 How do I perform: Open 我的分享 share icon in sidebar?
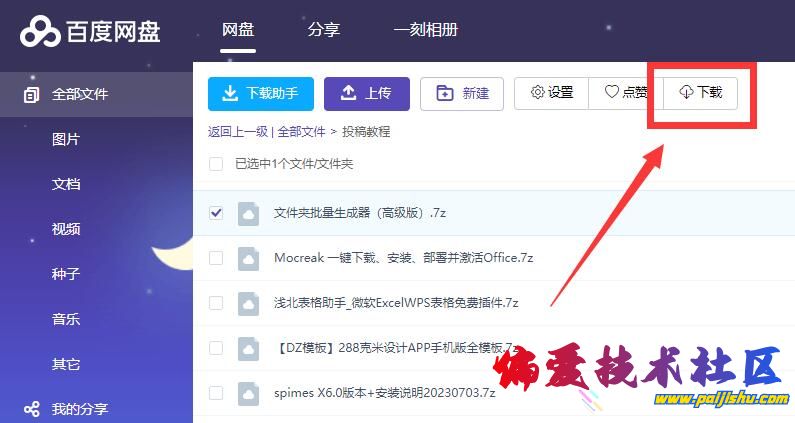pyautogui.click(x=32, y=409)
